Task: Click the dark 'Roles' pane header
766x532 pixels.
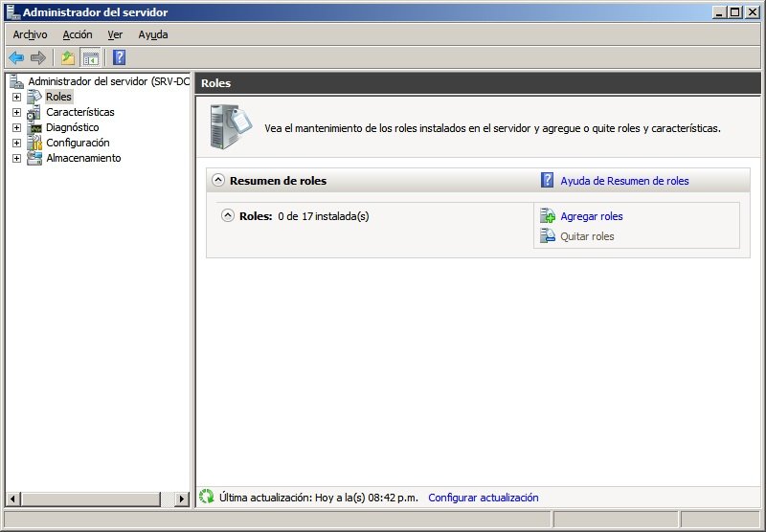Action: click(478, 83)
